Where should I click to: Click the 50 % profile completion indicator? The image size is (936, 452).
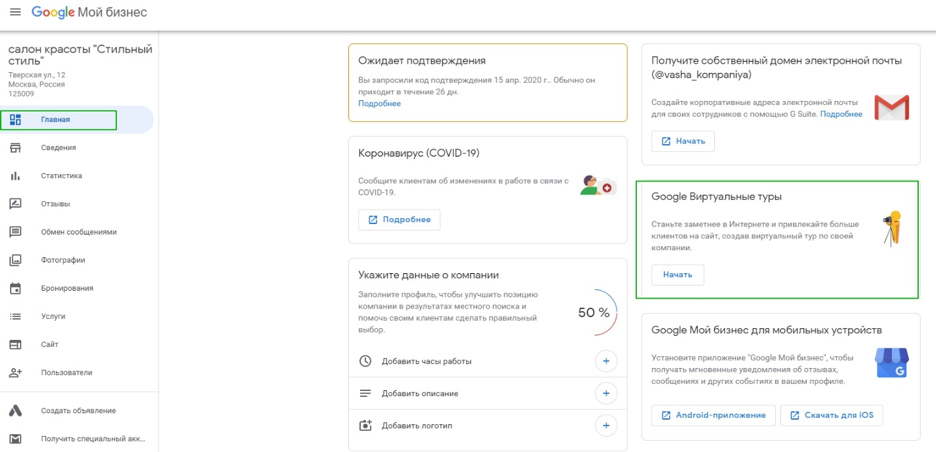pos(594,312)
